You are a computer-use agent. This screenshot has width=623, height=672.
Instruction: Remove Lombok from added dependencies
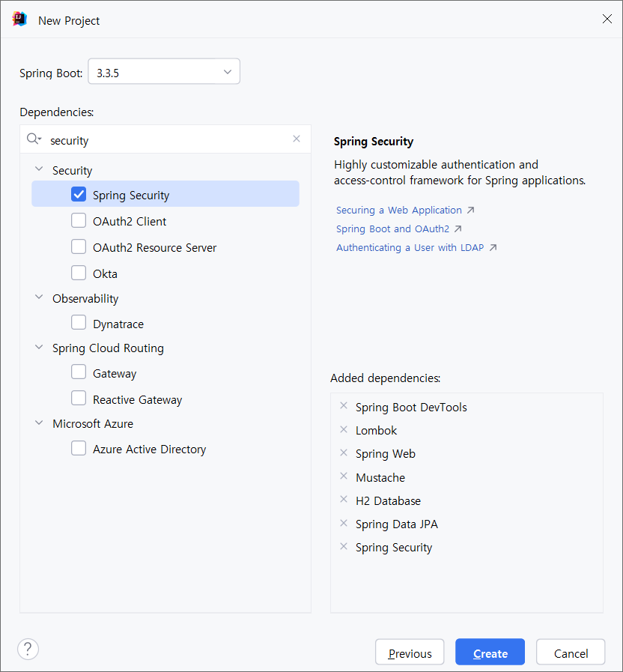[x=344, y=429]
